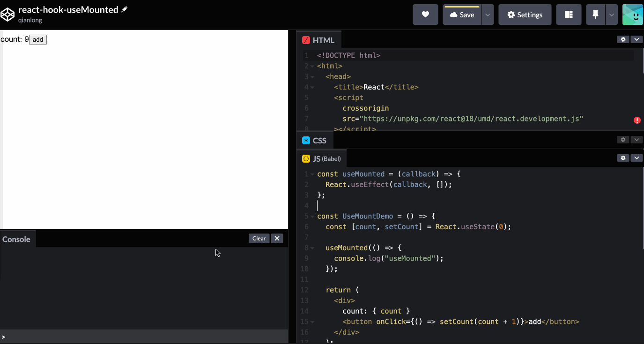Click the 'count: { count }' JSX line
The width and height of the screenshot is (644, 344).
point(376,311)
